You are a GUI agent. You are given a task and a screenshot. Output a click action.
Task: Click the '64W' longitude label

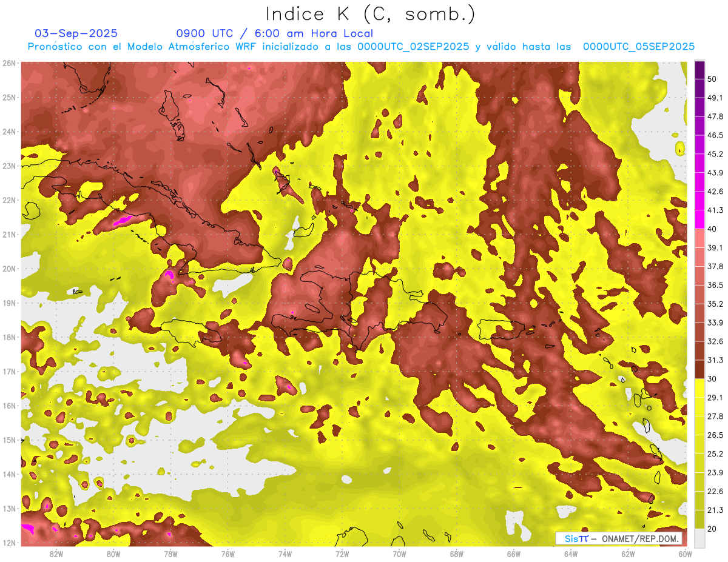coord(571,554)
